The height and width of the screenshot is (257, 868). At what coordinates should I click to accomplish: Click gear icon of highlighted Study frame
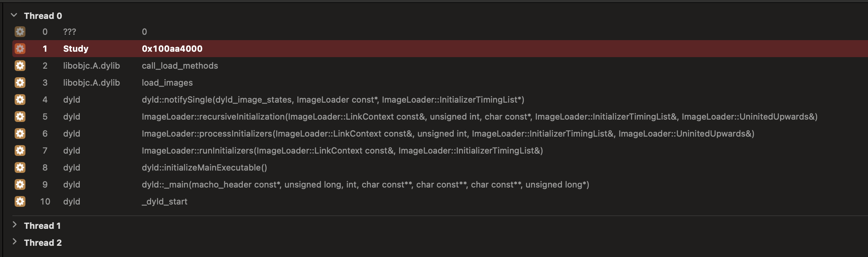20,49
